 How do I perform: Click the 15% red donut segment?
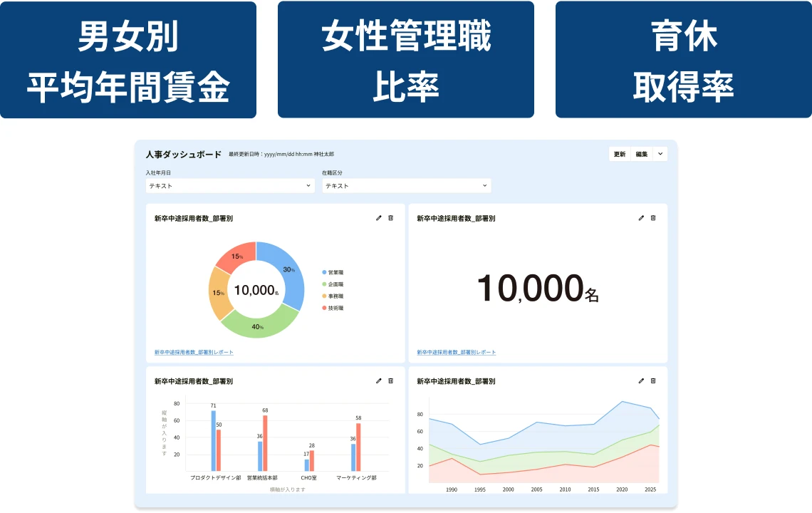[x=236, y=256]
